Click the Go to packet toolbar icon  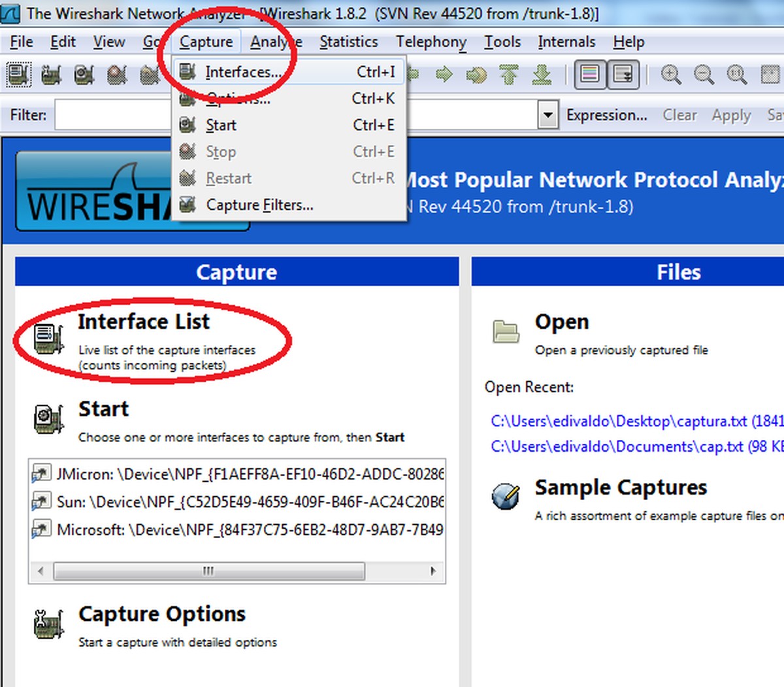pyautogui.click(x=476, y=75)
